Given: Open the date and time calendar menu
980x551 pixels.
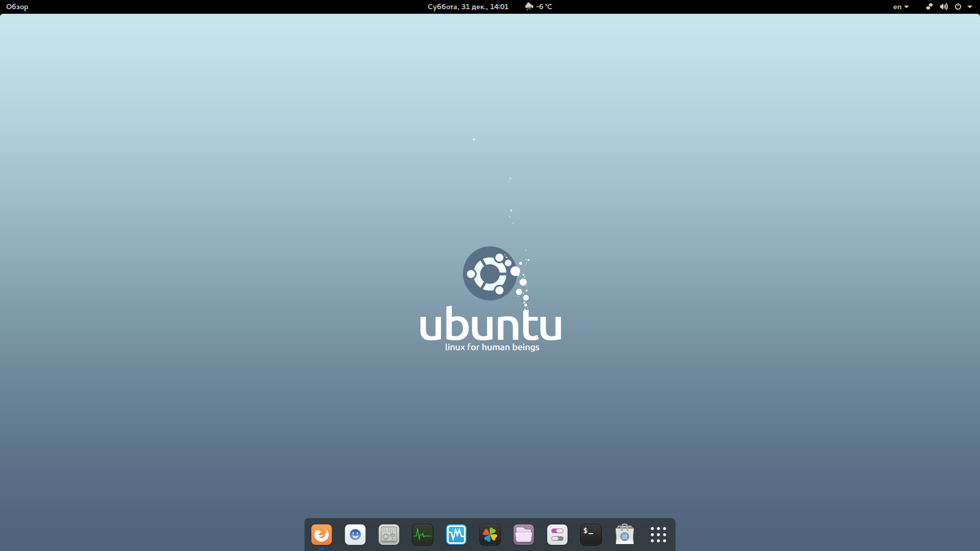Looking at the screenshot, I should [x=468, y=7].
